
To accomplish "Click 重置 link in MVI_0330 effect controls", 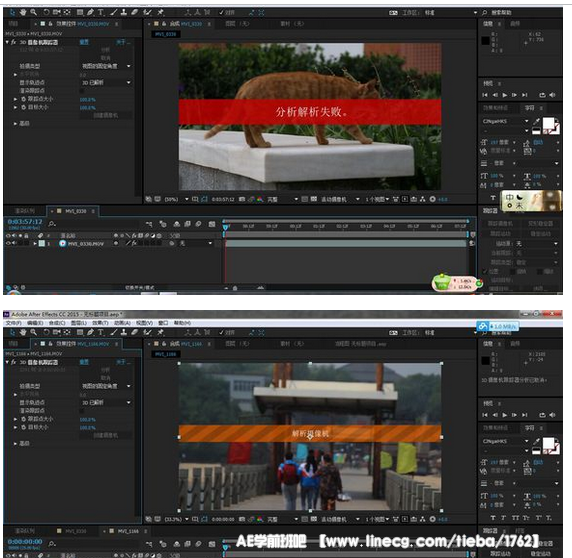I will [84, 42].
